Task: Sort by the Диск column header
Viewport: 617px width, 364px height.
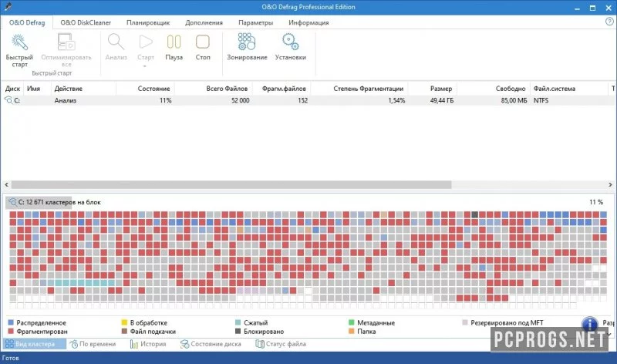Action: tap(12, 89)
